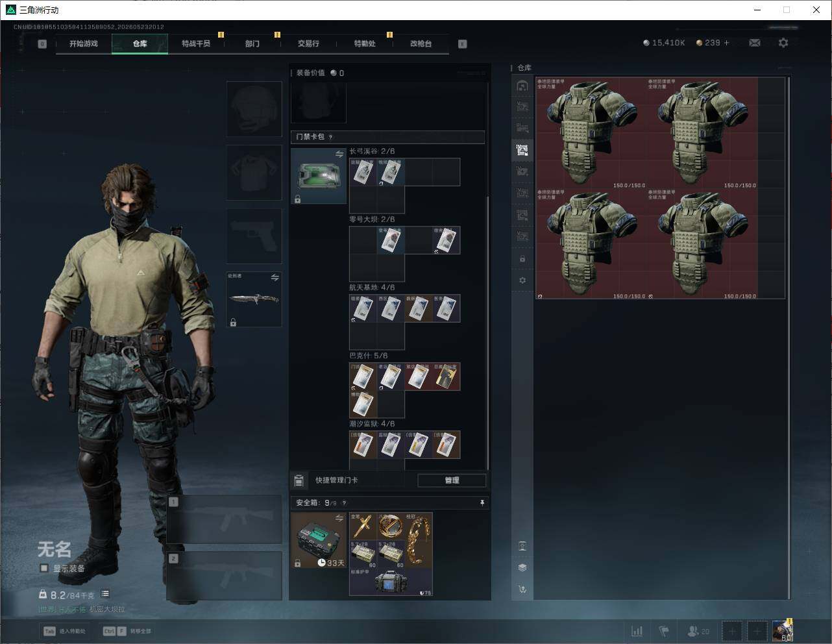This screenshot has height=644, width=832.
Task: Open the warehouse sidebar gear settings
Action: pyautogui.click(x=522, y=280)
